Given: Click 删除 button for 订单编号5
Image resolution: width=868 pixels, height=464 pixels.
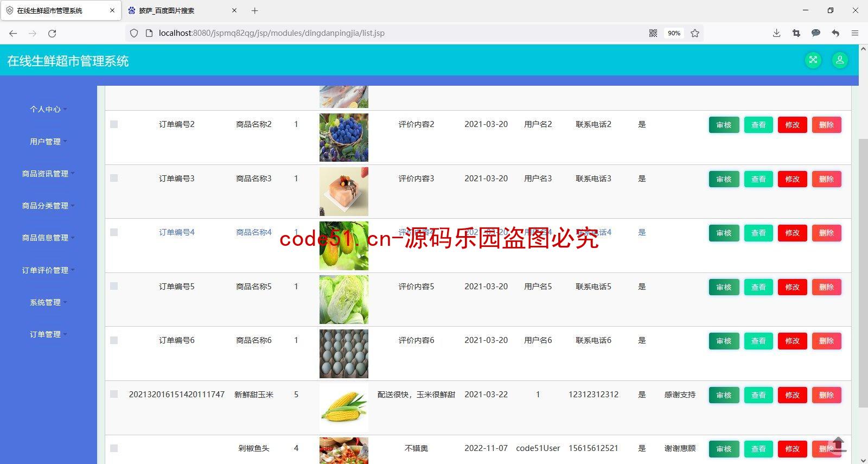Looking at the screenshot, I should coord(826,287).
